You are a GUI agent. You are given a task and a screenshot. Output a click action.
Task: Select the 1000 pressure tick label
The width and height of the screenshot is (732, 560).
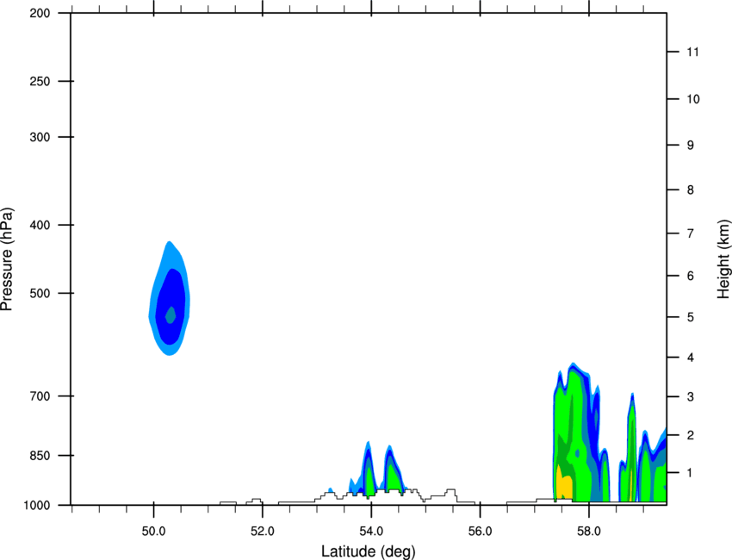tap(36, 506)
